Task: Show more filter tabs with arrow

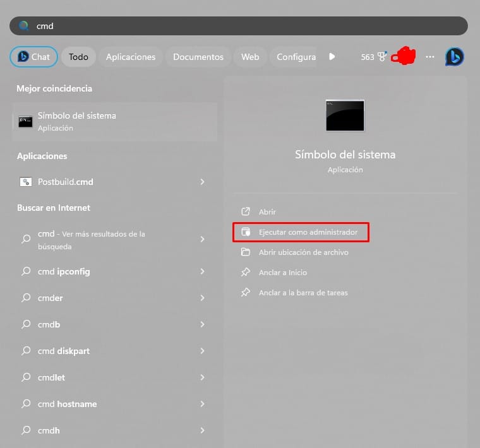Action: tap(332, 57)
